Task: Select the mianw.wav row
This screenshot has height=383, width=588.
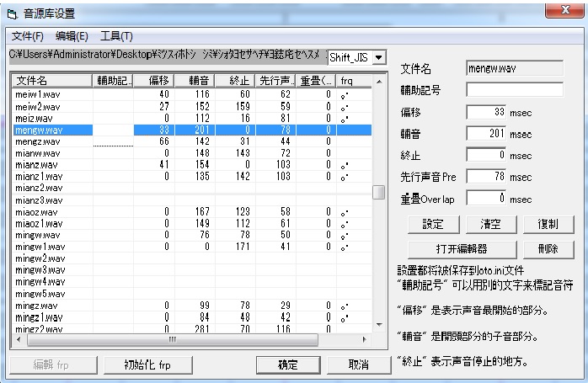Action: pos(192,153)
